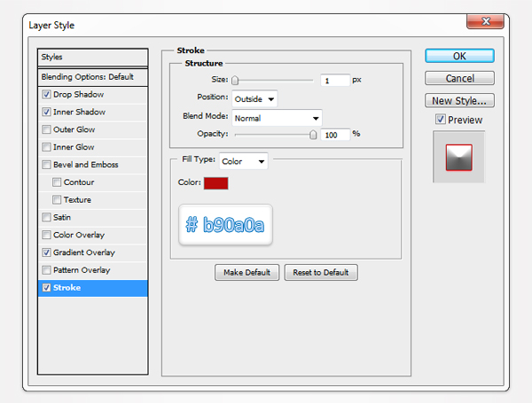The height and width of the screenshot is (403, 532).
Task: Open the Position dropdown
Action: click(254, 98)
